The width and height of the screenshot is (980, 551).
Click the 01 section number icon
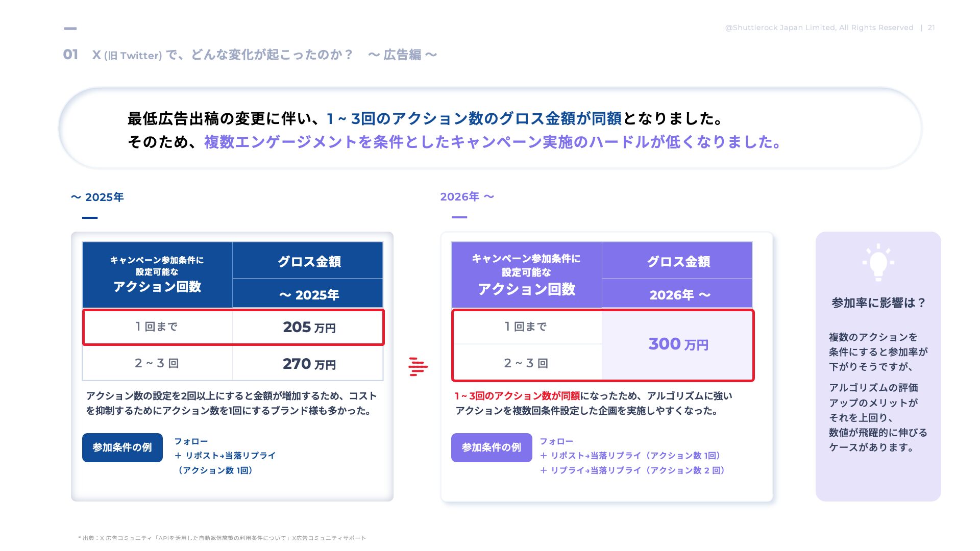pos(71,53)
